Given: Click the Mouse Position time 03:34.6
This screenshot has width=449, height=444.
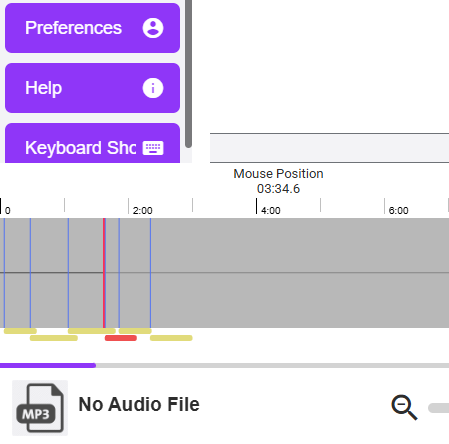Looking at the screenshot, I should coord(278,189).
